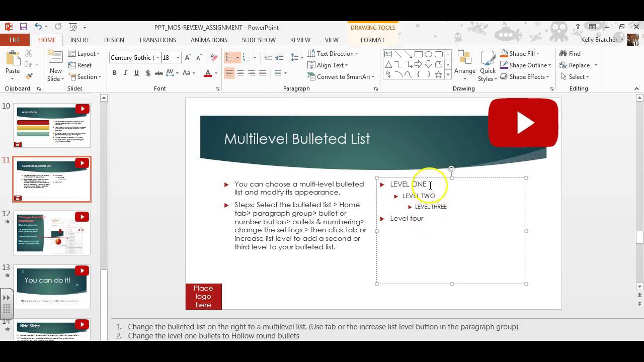Image resolution: width=644 pixels, height=362 pixels.
Task: Toggle Text Shadow formatting
Action: pos(147,73)
